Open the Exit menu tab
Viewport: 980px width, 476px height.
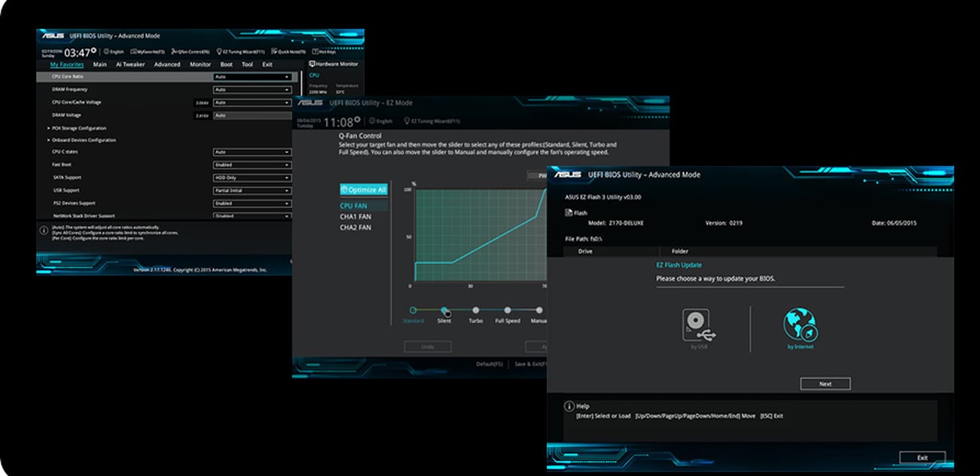click(267, 65)
